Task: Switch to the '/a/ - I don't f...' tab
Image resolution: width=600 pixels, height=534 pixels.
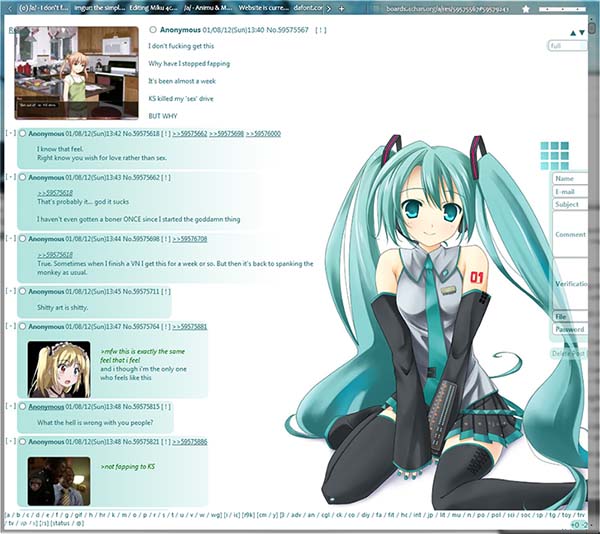Action: 43,8
